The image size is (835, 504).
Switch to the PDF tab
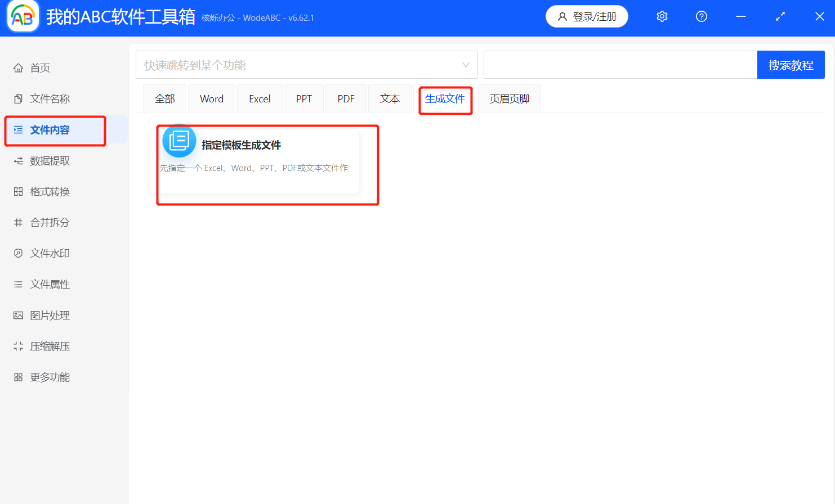click(x=346, y=98)
